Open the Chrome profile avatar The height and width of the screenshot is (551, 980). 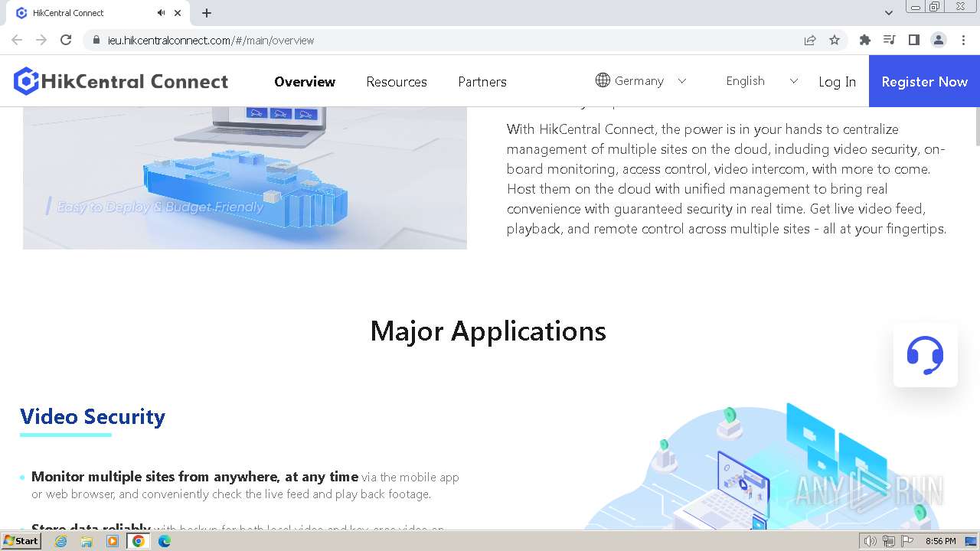(939, 40)
